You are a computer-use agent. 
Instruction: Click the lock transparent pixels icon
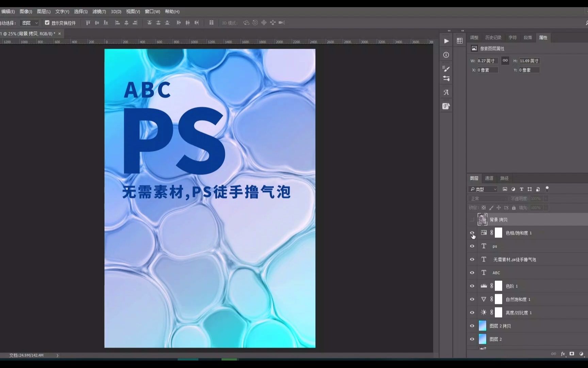pyautogui.click(x=484, y=208)
